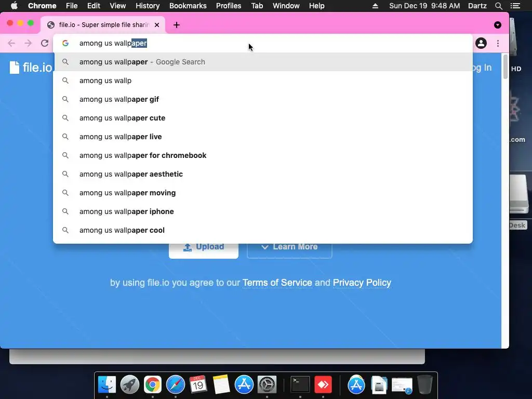Open Finder in the Dock
The image size is (532, 399).
pyautogui.click(x=107, y=385)
